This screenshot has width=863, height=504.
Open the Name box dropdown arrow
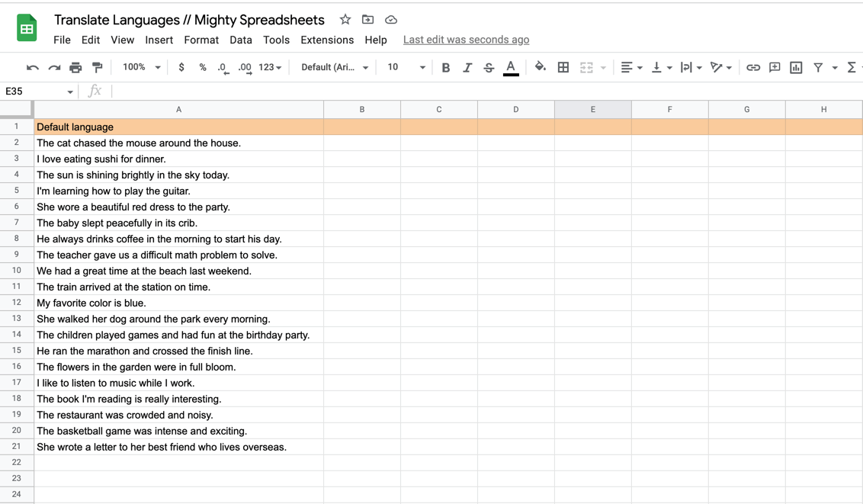pos(70,92)
